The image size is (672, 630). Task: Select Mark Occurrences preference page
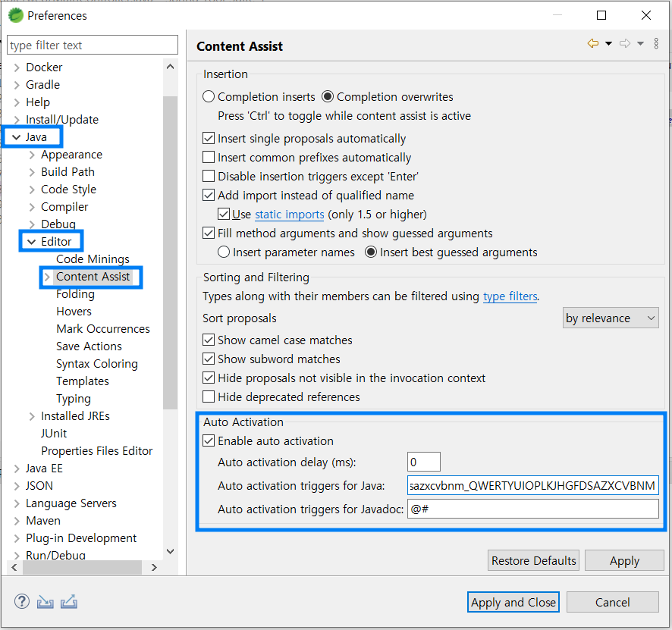tap(103, 329)
